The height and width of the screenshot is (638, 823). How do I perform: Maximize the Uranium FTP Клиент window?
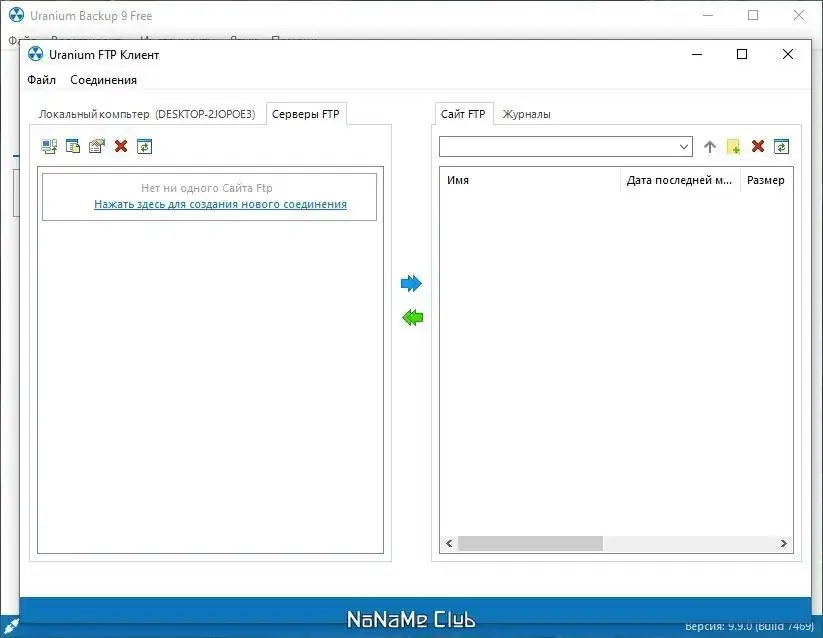coord(742,54)
